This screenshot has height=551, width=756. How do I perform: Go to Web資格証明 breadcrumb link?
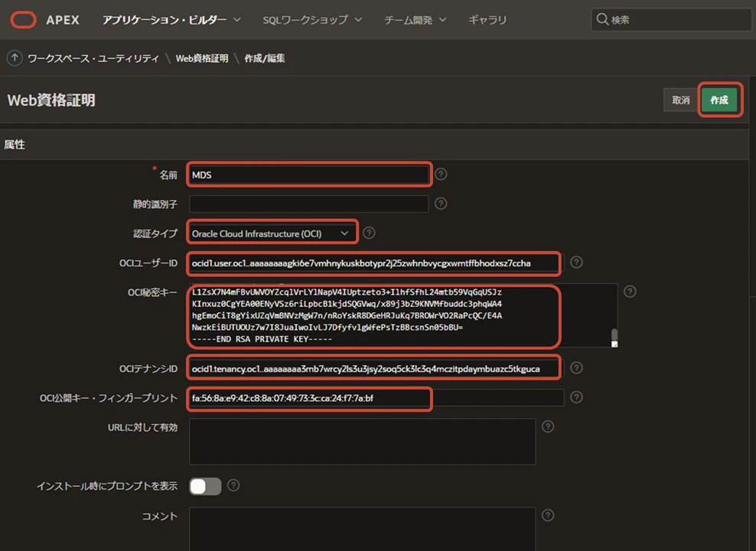[202, 58]
